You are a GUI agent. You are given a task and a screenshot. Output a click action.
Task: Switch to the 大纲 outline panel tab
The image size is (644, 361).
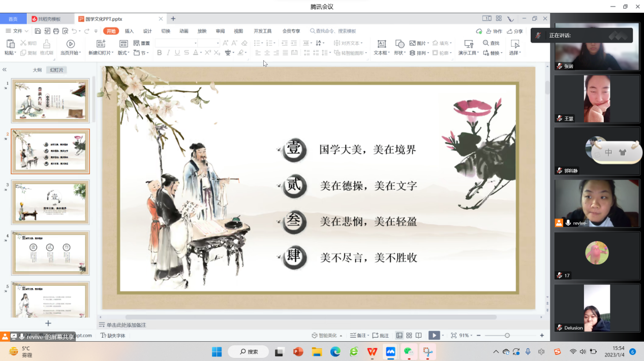click(x=37, y=70)
